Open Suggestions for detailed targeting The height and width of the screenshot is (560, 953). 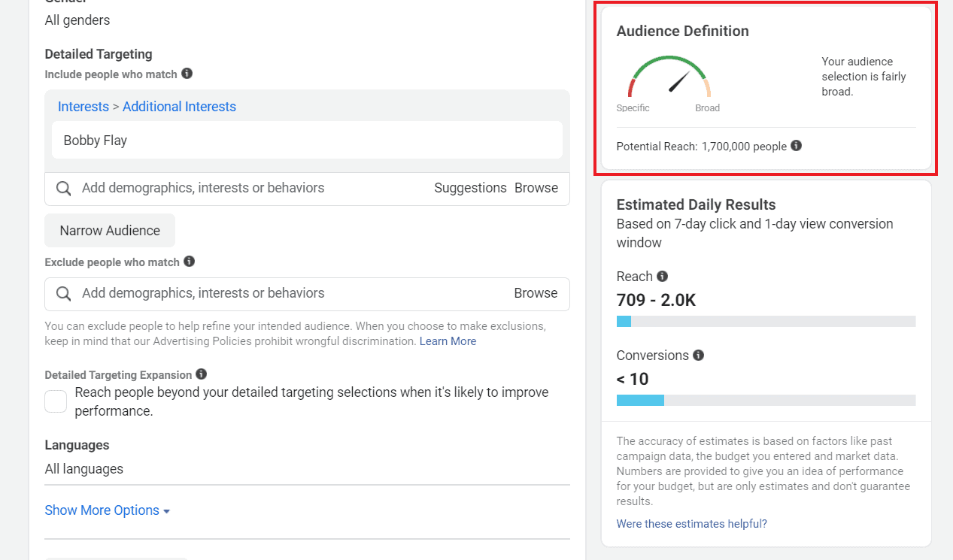tap(470, 187)
